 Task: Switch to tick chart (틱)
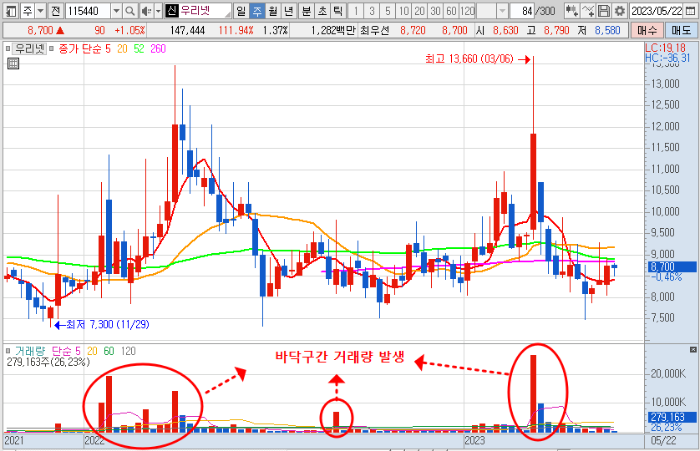point(338,10)
